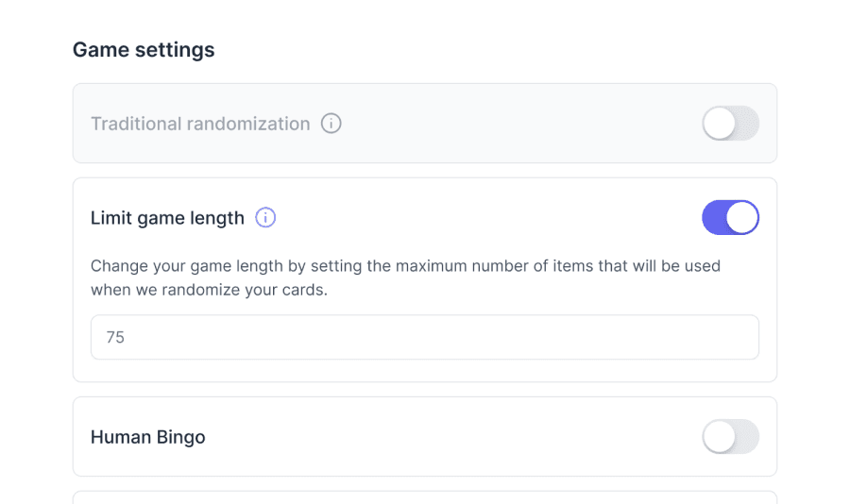The width and height of the screenshot is (850, 504).
Task: Click the knob of the Human Bingo toggle
Action: coord(719,437)
